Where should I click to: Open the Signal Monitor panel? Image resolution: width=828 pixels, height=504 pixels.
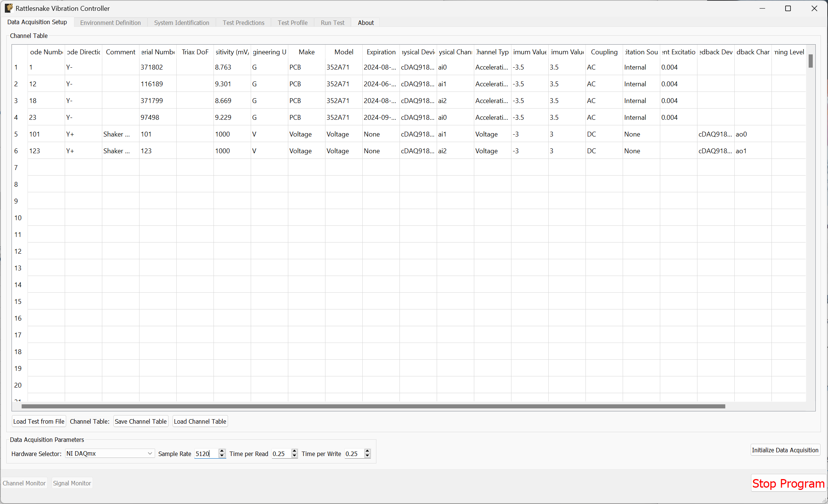coord(72,483)
